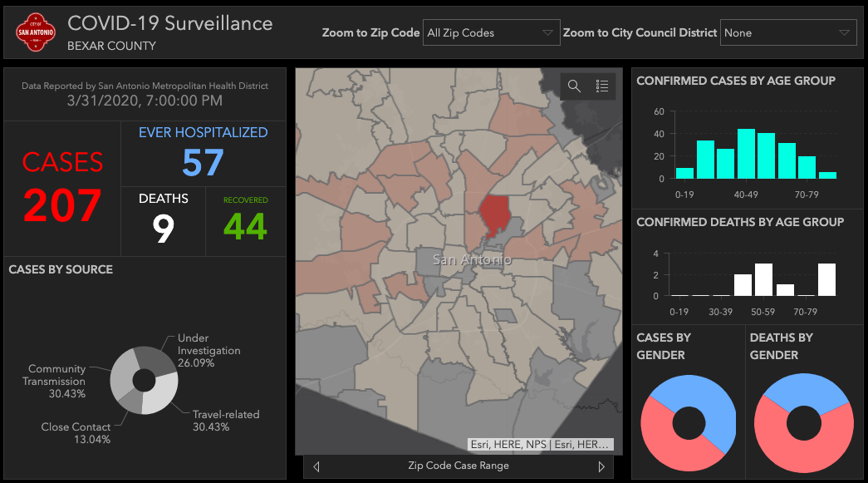Click the Zip Code Case Range tab label
868x483 pixels.
pyautogui.click(x=459, y=466)
